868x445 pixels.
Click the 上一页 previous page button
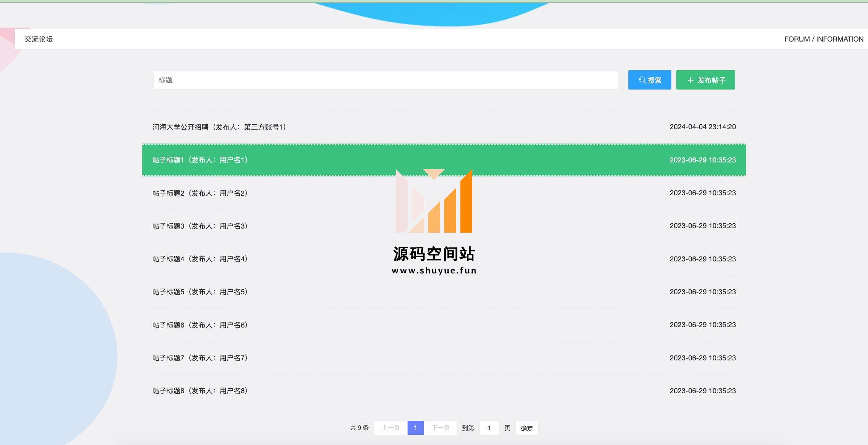391,428
